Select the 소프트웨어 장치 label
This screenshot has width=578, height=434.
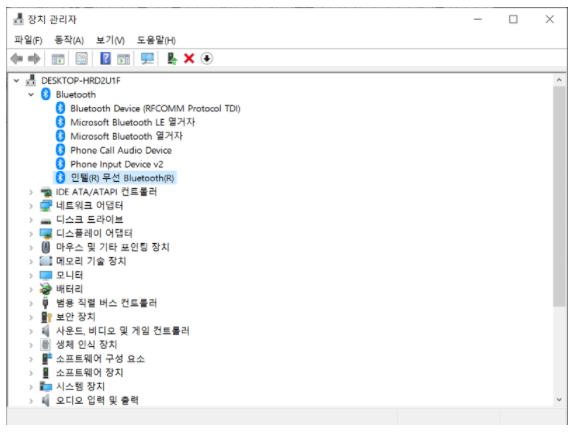click(89, 372)
